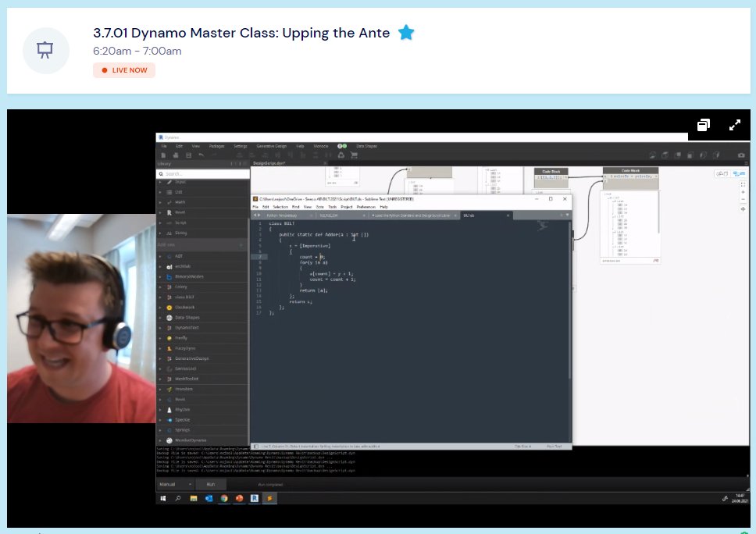756x534 pixels.
Task: Click the camera export image icon
Action: click(x=741, y=155)
